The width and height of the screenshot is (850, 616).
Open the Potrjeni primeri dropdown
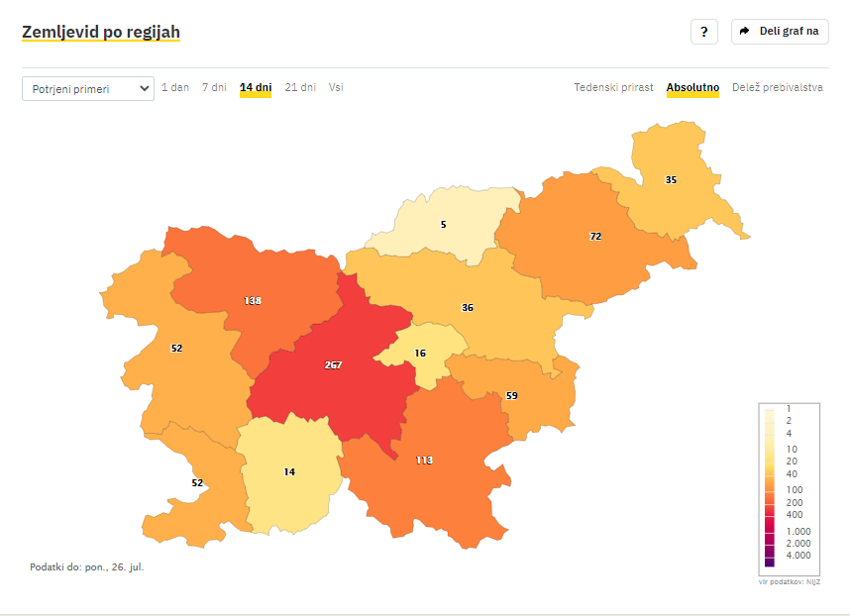coord(88,89)
